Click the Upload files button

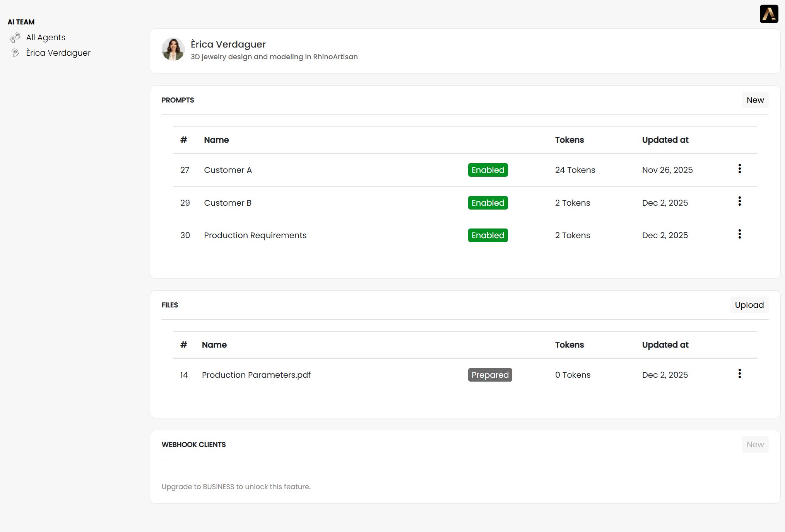coord(749,305)
